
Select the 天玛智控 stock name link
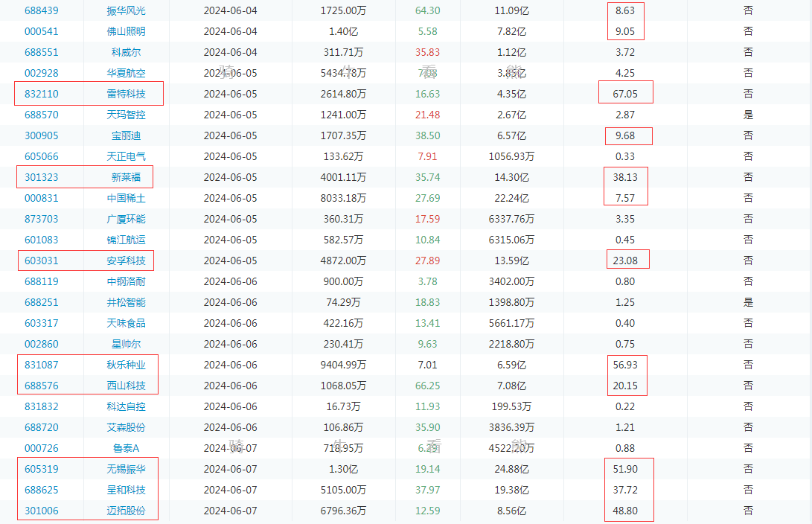(126, 115)
